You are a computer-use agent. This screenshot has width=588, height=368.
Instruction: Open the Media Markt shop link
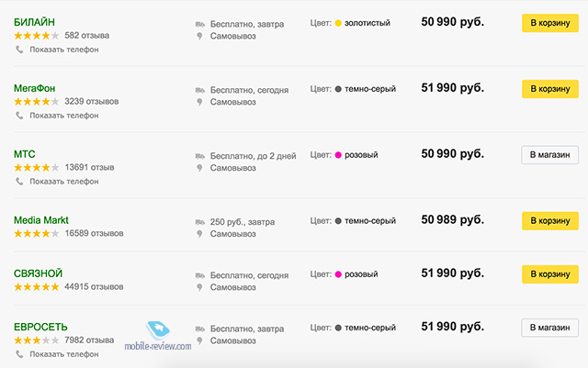(x=41, y=220)
